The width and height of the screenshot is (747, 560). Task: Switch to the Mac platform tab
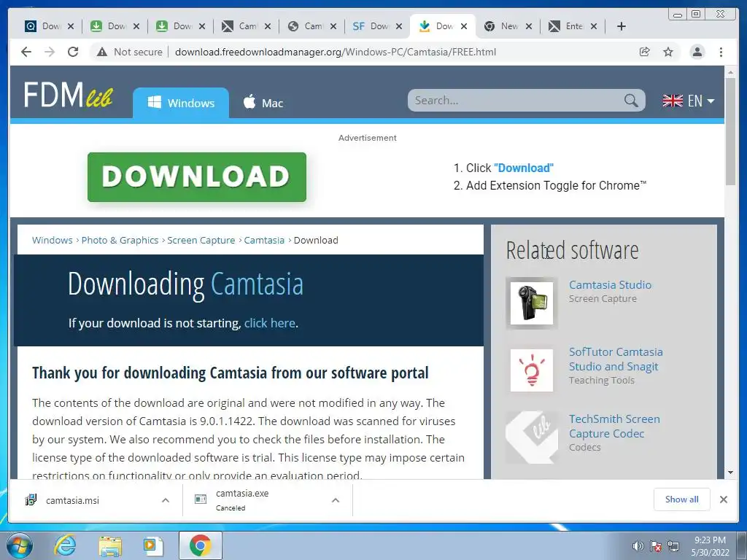click(x=263, y=103)
